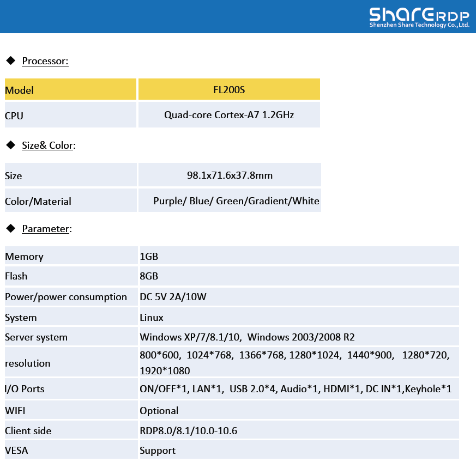Click the "Client side" label

(28, 431)
